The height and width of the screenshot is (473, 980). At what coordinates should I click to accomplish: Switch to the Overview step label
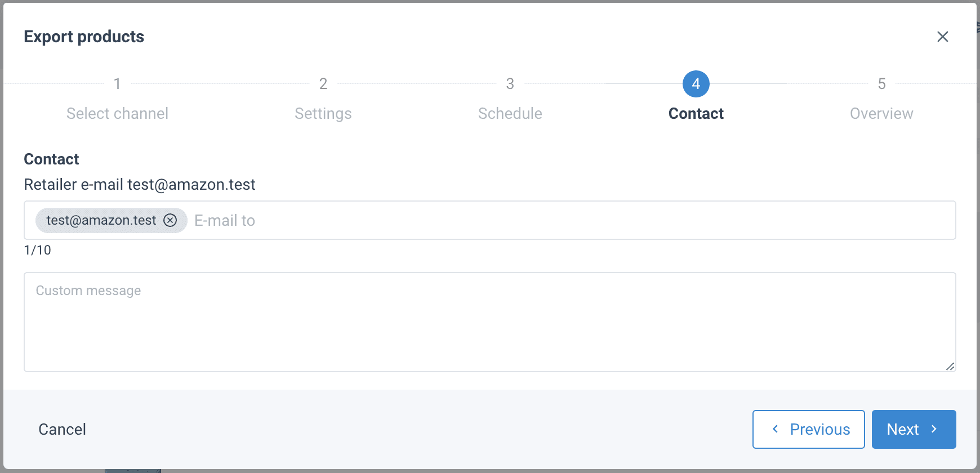click(881, 114)
